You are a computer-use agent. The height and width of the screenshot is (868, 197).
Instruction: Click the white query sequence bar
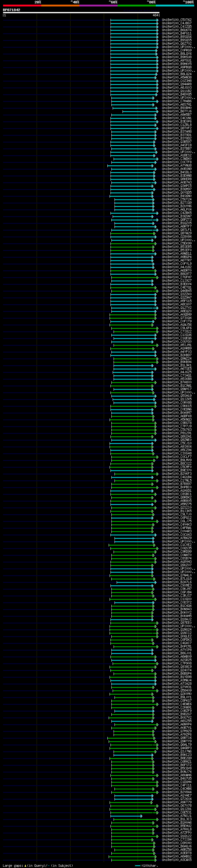coord(81,12)
